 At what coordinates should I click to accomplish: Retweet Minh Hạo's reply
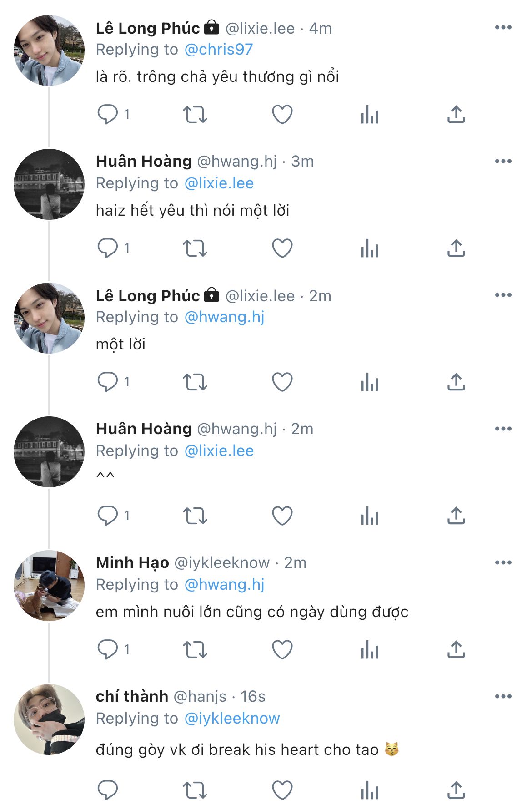(195, 649)
